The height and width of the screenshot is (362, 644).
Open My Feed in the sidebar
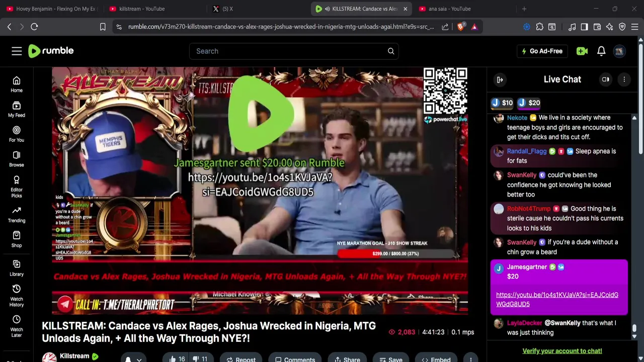tap(17, 109)
